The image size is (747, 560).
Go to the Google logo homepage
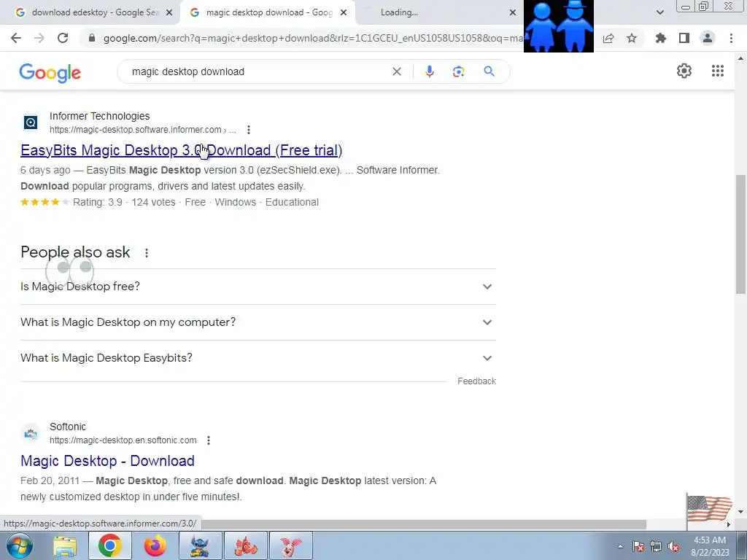pos(50,72)
